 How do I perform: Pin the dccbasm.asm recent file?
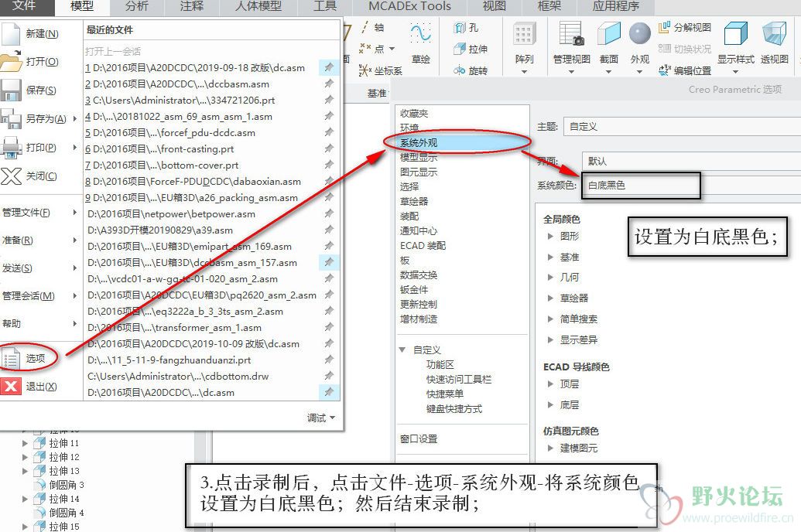click(328, 84)
